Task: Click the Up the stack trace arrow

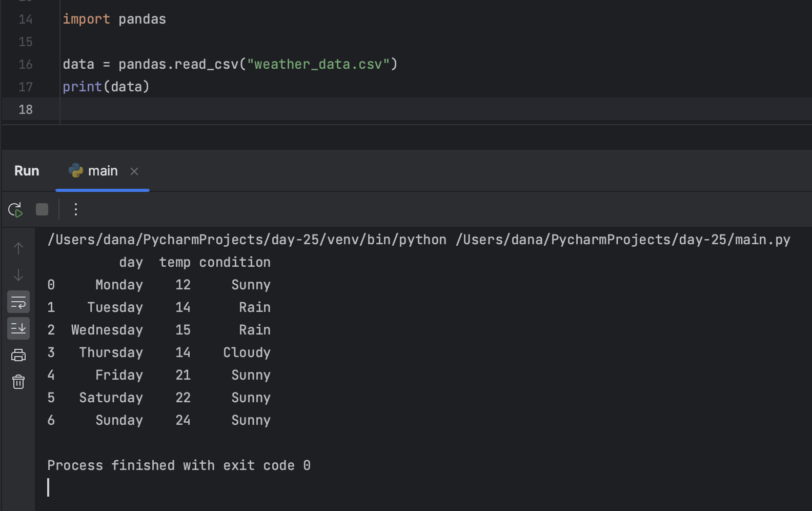Action: click(18, 248)
